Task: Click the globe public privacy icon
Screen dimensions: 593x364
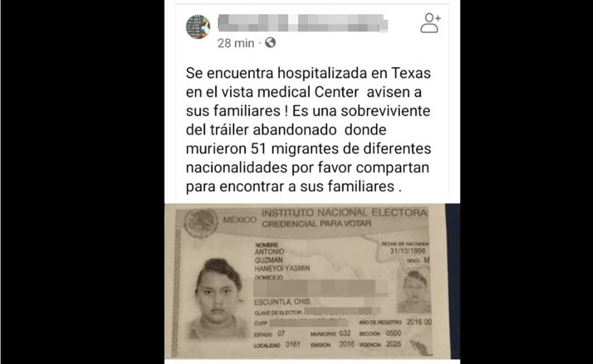Action: coord(270,42)
